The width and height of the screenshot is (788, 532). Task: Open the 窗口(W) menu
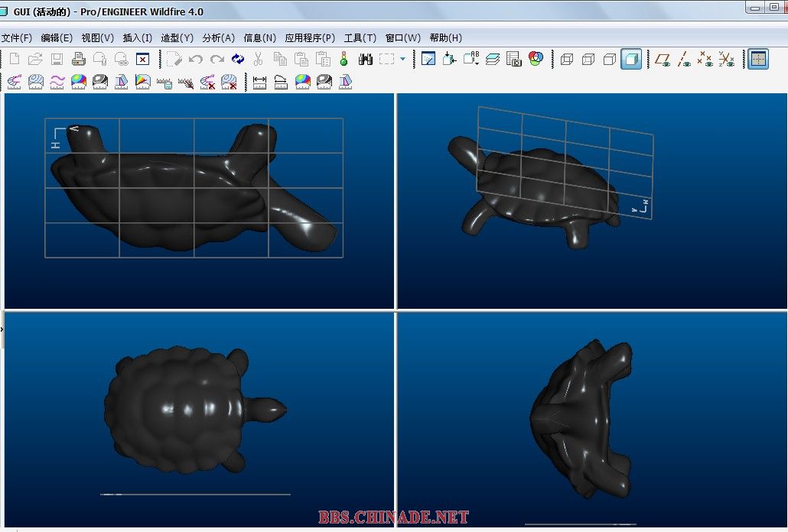point(403,38)
